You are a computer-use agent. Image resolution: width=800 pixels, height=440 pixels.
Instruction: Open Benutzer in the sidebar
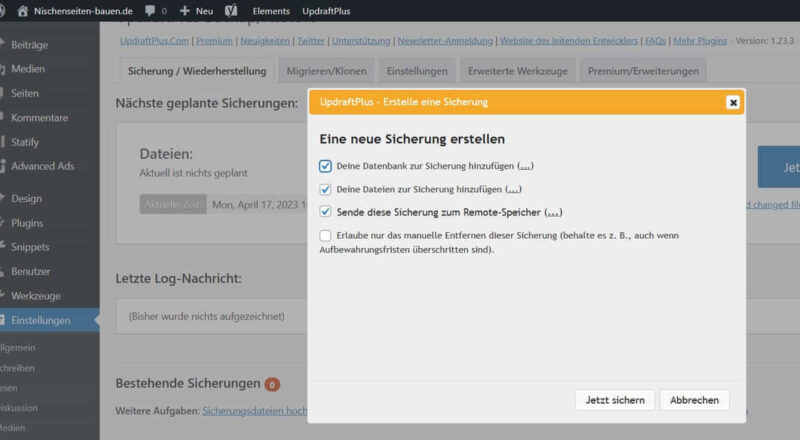click(x=31, y=272)
